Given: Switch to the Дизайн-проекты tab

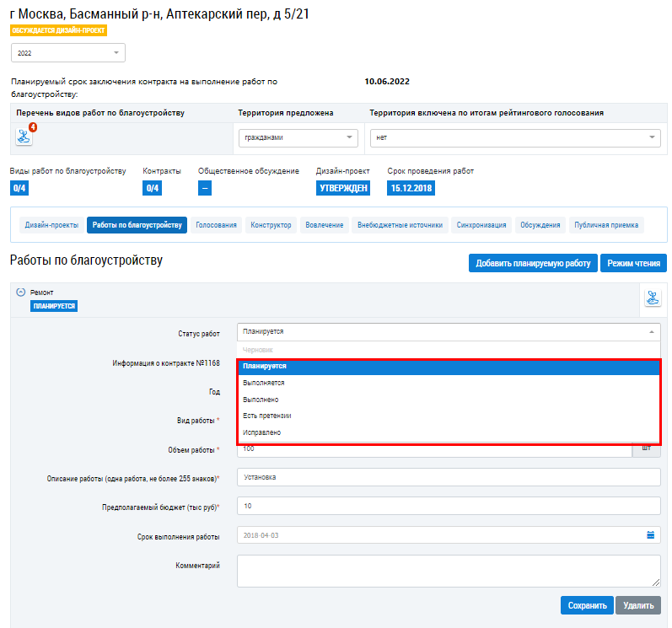Looking at the screenshot, I should pyautogui.click(x=51, y=225).
